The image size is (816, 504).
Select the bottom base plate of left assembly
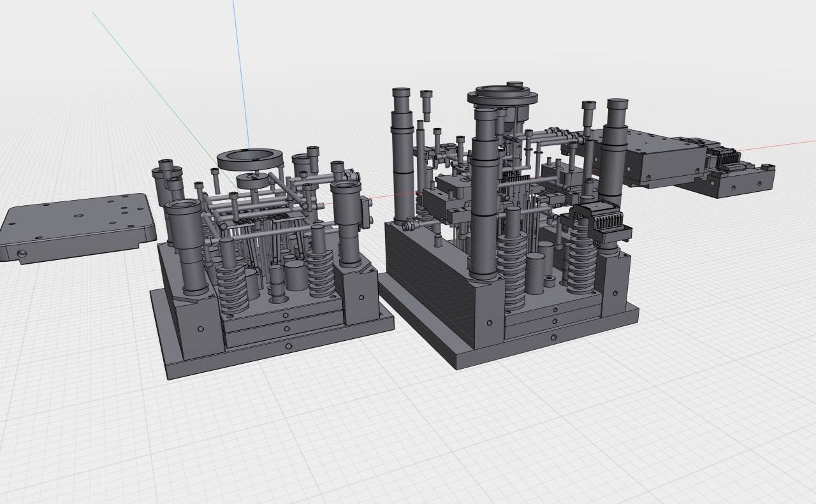tap(280, 347)
